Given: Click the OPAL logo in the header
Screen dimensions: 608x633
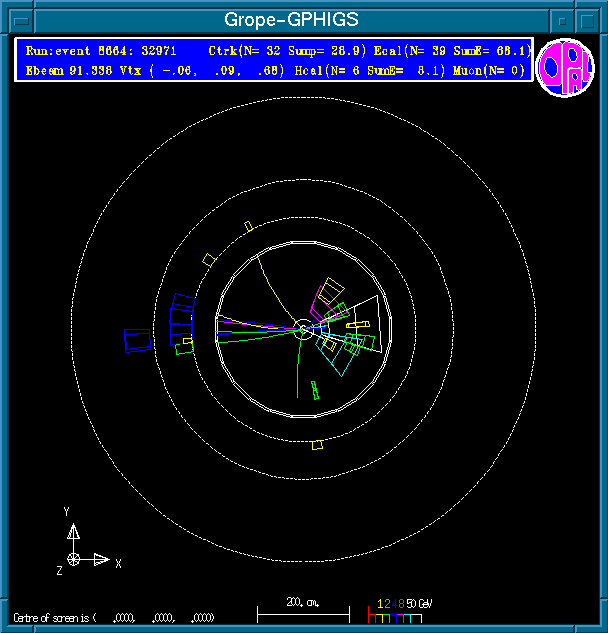Looking at the screenshot, I should tap(565, 68).
